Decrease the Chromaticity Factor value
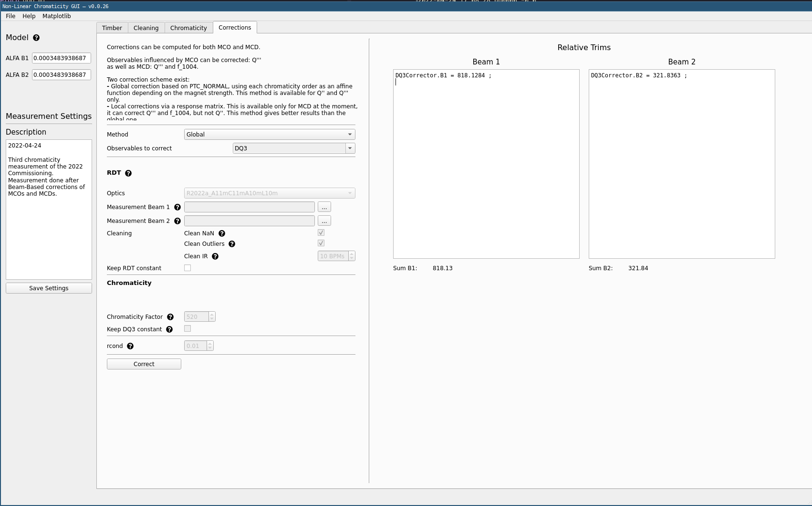 212,319
